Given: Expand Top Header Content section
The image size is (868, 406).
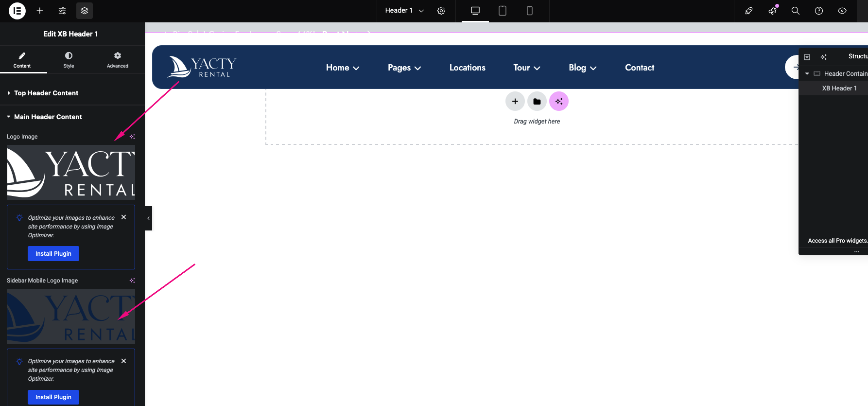Looking at the screenshot, I should point(46,93).
